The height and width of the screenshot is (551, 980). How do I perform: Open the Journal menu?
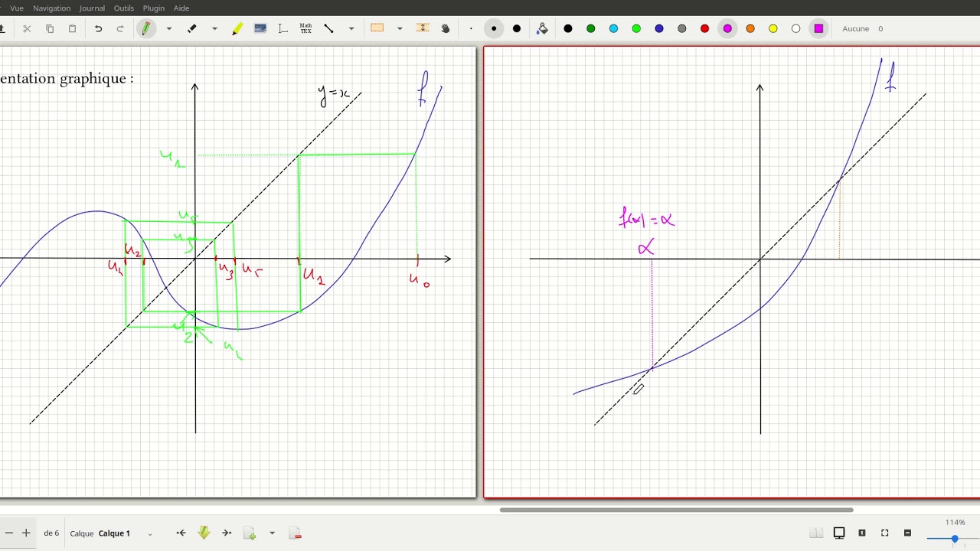click(92, 8)
